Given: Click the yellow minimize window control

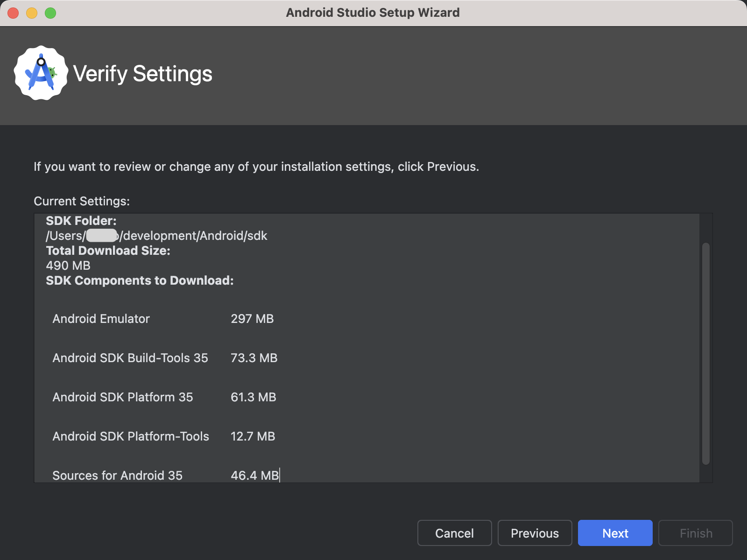Looking at the screenshot, I should pos(31,13).
